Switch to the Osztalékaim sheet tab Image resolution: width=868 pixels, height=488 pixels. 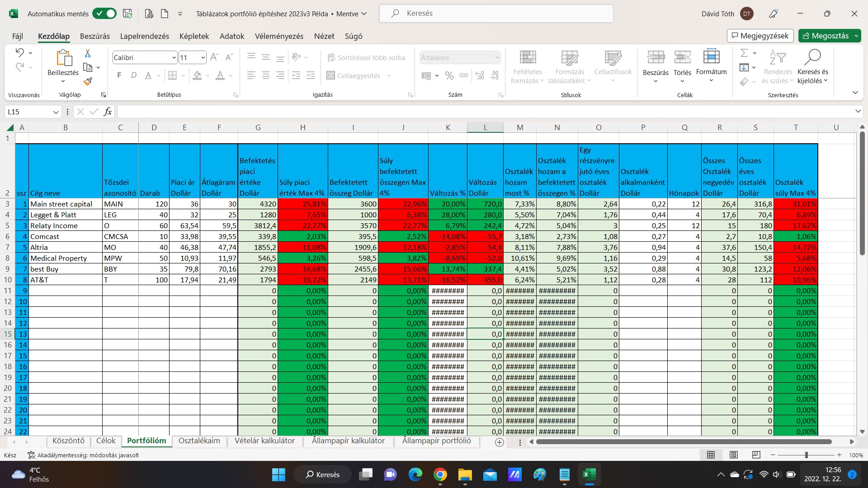pyautogui.click(x=199, y=441)
